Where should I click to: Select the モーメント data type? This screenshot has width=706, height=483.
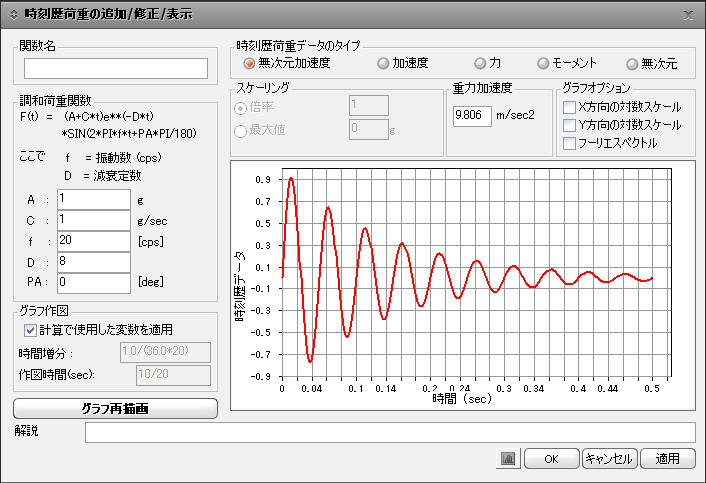[543, 63]
